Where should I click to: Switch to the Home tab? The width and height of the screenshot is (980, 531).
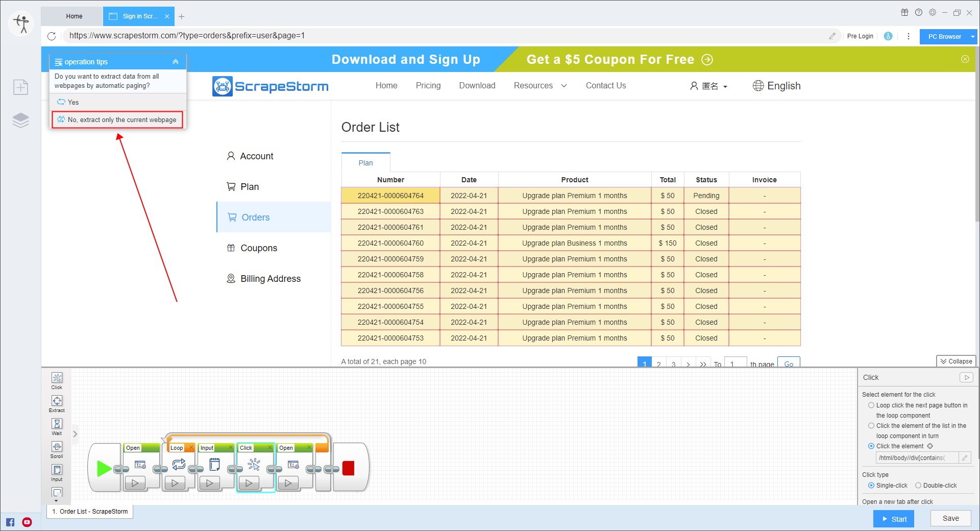(74, 16)
